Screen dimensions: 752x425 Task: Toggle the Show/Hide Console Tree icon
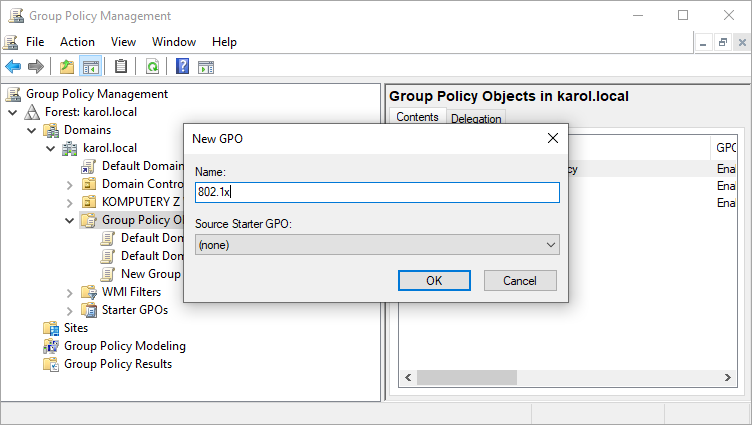click(90, 67)
